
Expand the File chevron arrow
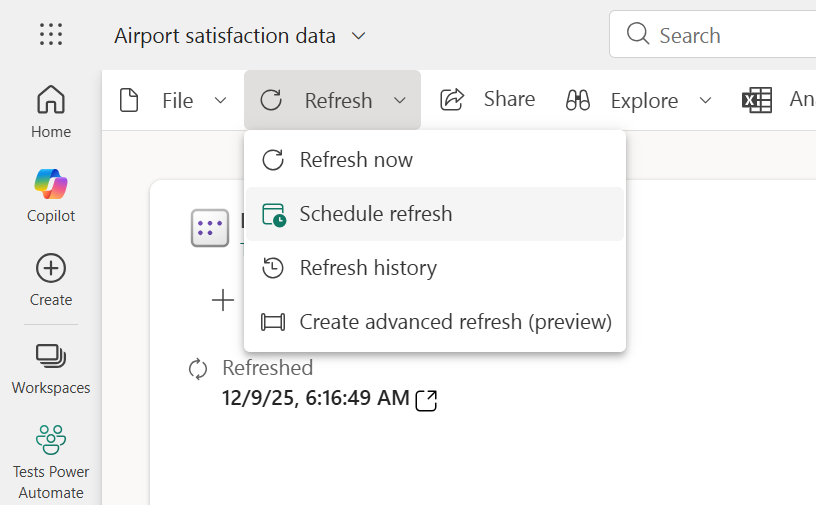pos(221,100)
